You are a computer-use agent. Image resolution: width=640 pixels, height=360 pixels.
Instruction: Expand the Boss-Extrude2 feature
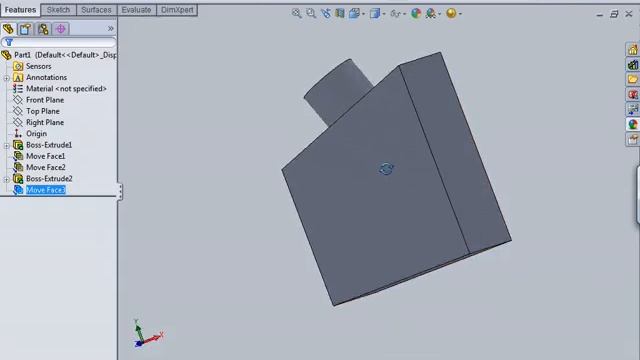[x=7, y=179]
